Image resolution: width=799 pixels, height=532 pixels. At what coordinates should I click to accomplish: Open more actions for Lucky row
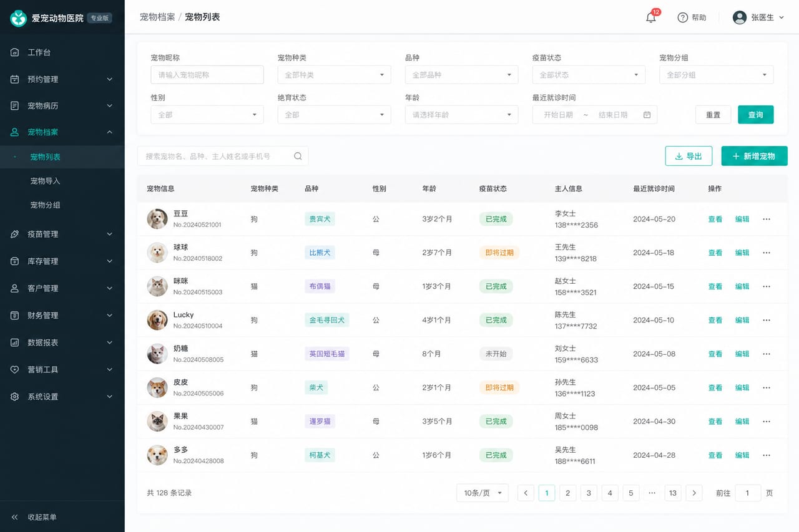767,320
